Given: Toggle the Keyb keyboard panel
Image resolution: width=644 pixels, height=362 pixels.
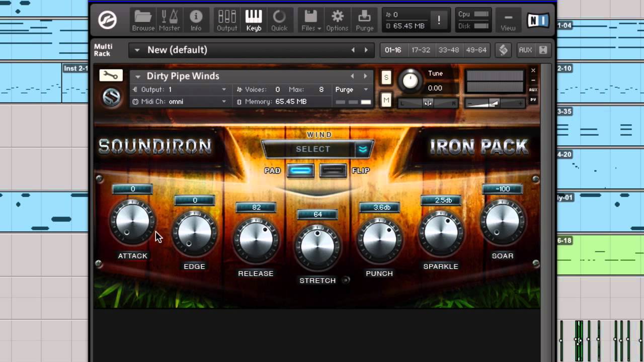Looking at the screenshot, I should coord(254,21).
